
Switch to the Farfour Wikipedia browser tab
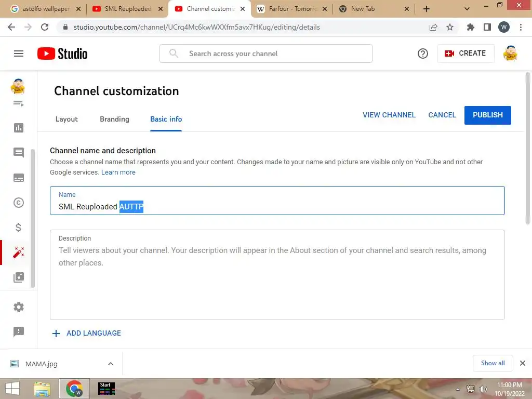pyautogui.click(x=292, y=9)
